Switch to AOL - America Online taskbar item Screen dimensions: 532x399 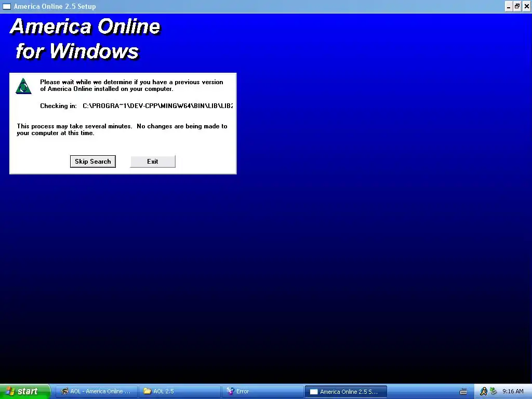click(x=97, y=391)
